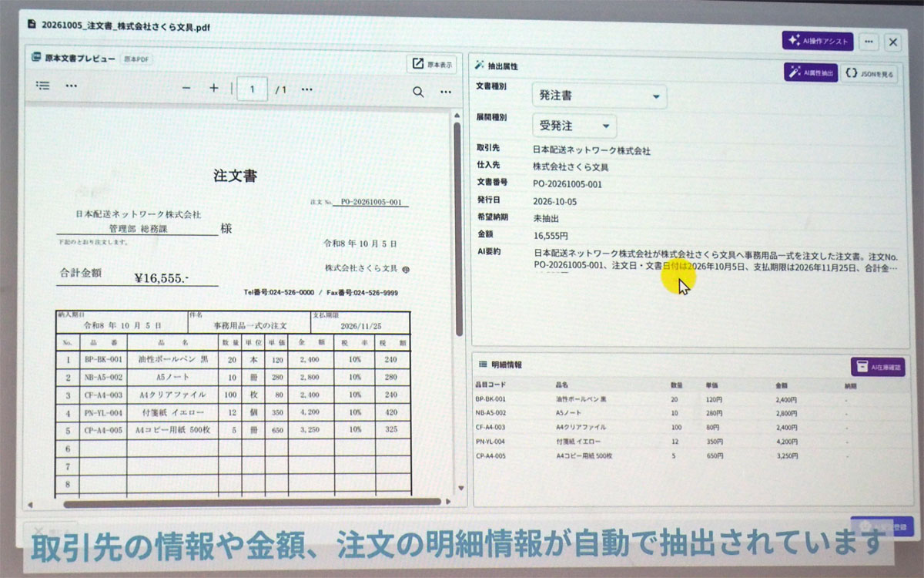Click the 明細情報 list icon

[483, 365]
